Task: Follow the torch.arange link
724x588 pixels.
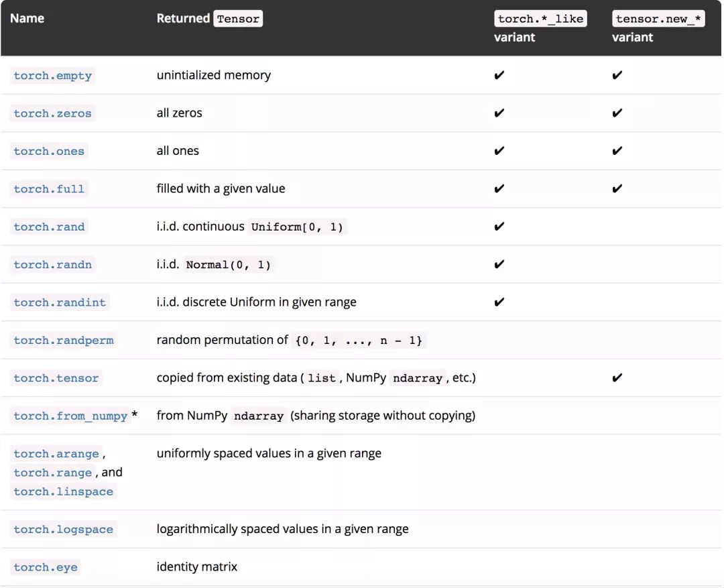Action: click(x=56, y=454)
